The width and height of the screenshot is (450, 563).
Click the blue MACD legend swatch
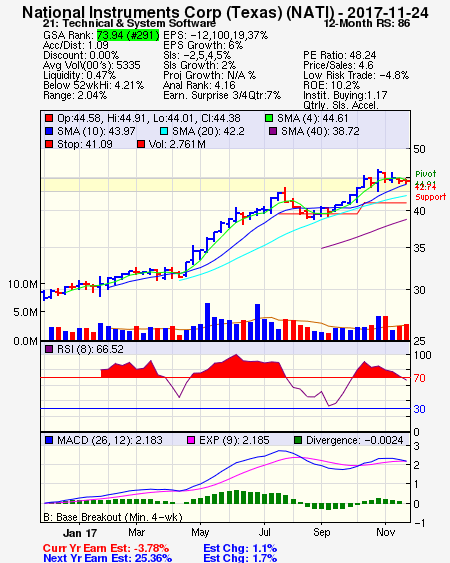click(x=49, y=440)
